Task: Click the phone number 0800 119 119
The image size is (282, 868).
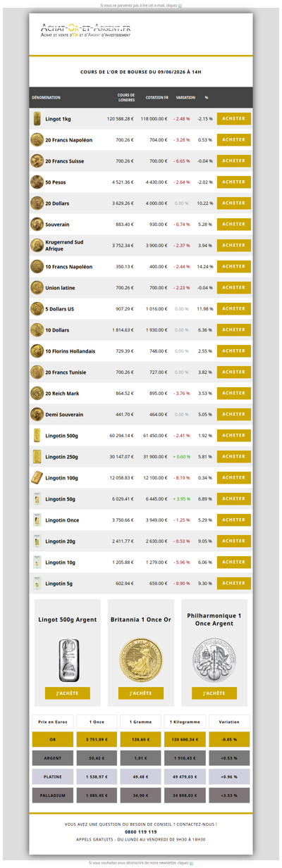Action: pyautogui.click(x=141, y=831)
